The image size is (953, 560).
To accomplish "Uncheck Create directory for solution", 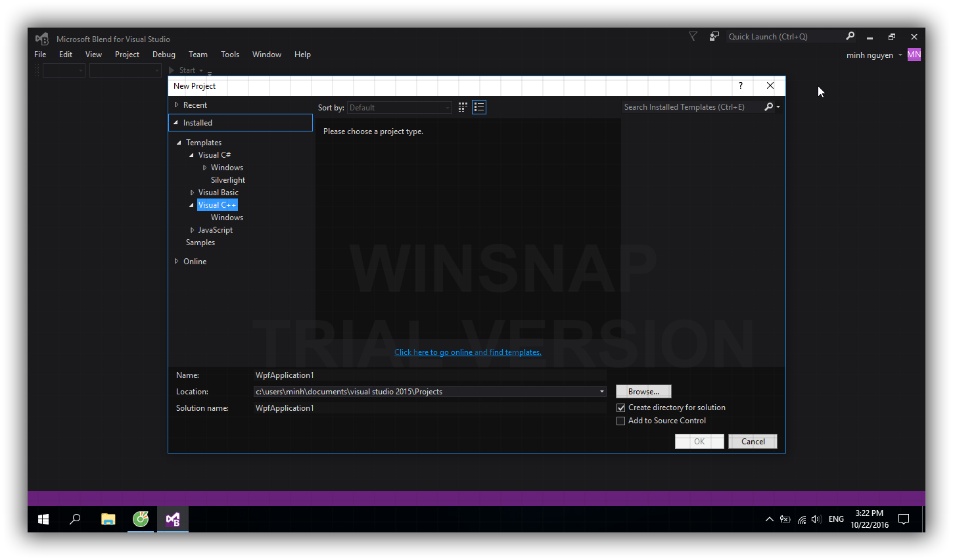I will click(x=621, y=408).
